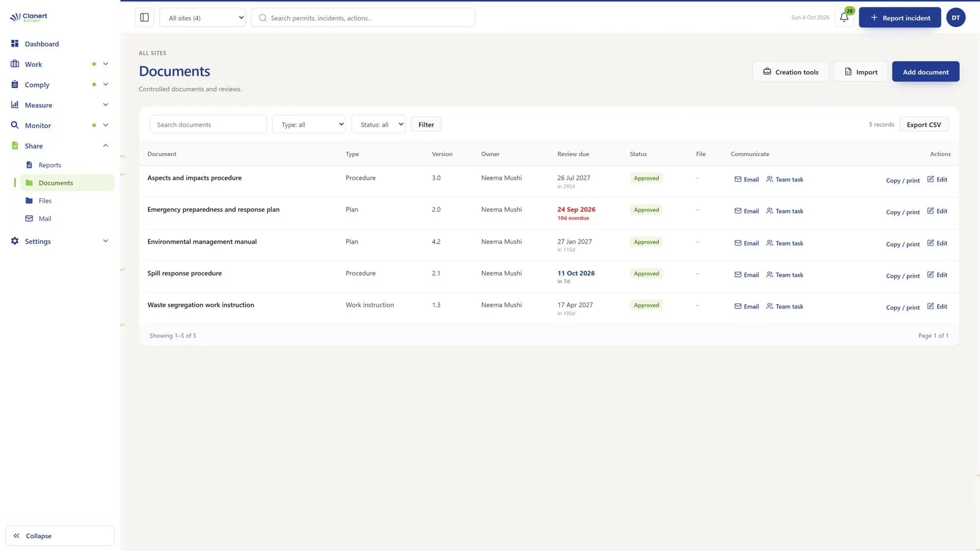Expand the Settings menu section
Viewport: 980px width, 551px height.
click(x=59, y=241)
